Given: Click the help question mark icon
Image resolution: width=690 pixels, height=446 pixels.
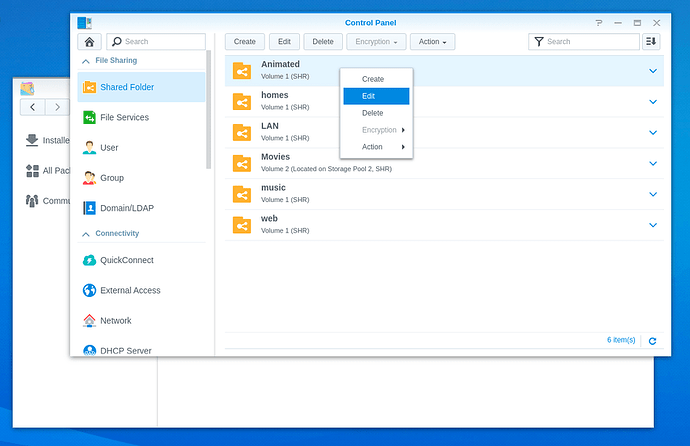Looking at the screenshot, I should tap(598, 23).
